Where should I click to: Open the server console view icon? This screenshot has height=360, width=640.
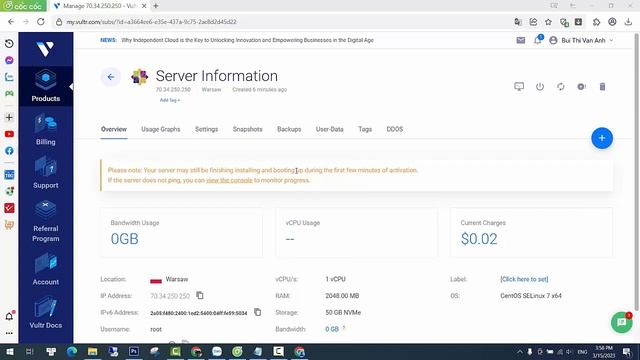(x=519, y=87)
